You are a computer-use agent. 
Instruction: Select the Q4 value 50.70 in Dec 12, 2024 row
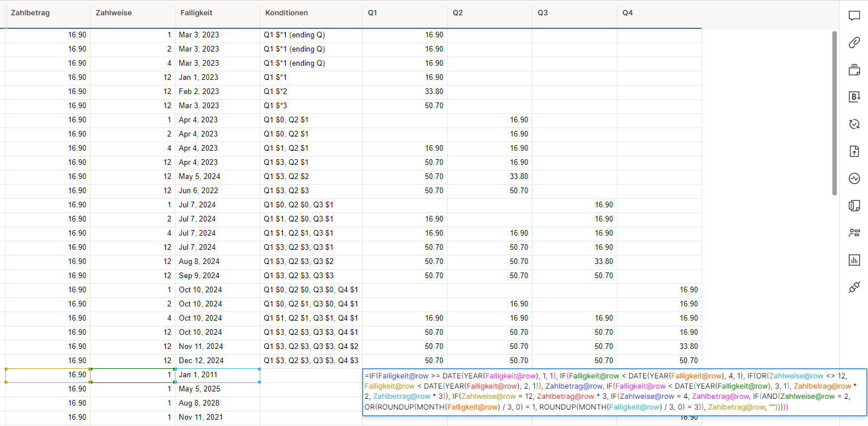pos(659,360)
